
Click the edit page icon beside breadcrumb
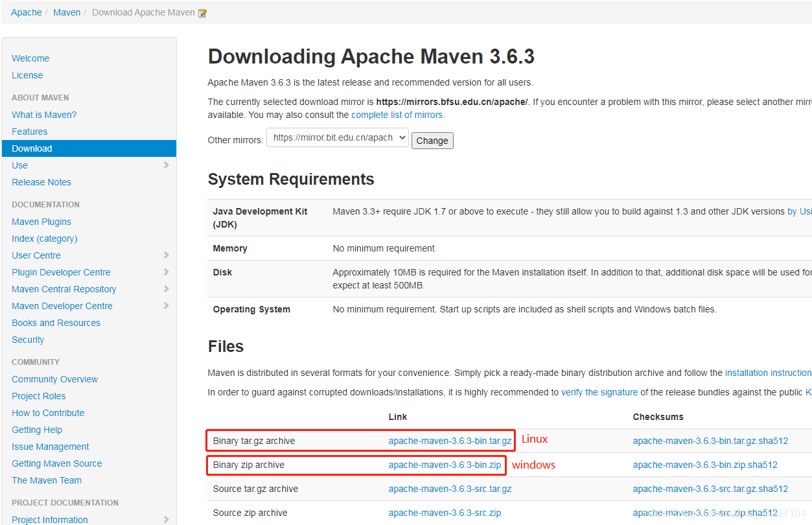coord(202,13)
